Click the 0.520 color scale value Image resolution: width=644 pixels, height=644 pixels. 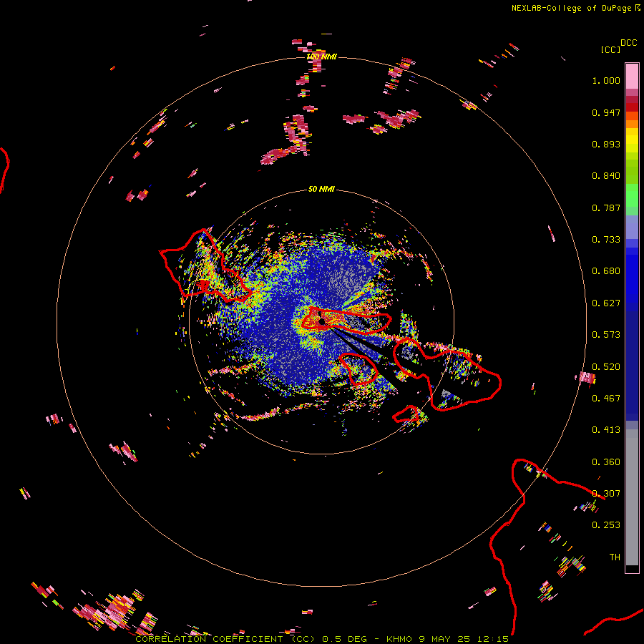(x=606, y=367)
